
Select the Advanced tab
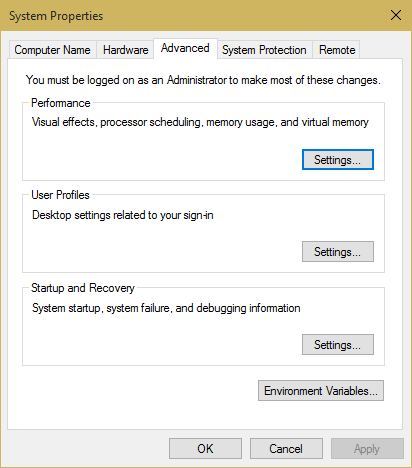(185, 49)
